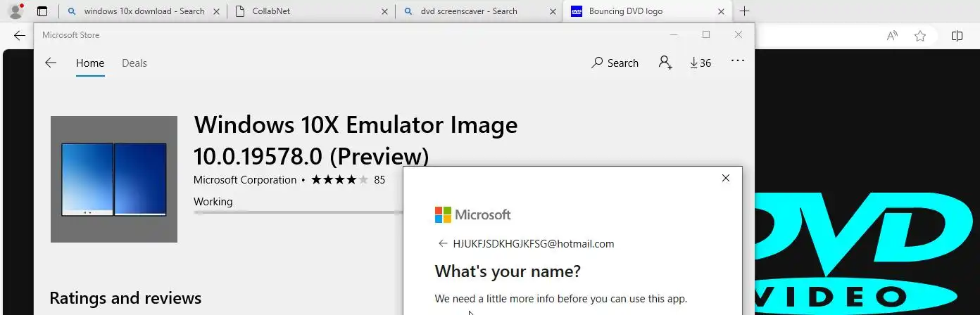Click the Microsoft Store window title
This screenshot has width=980, height=315.
[70, 35]
